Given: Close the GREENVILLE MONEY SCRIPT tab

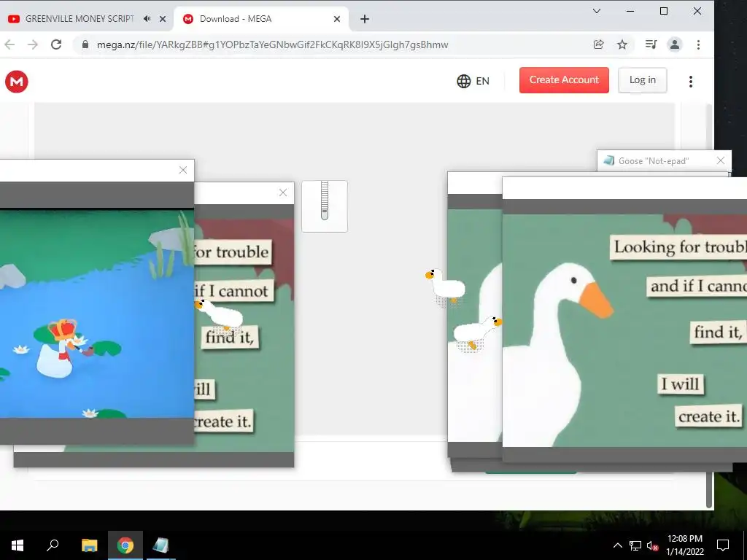Looking at the screenshot, I should [x=163, y=19].
